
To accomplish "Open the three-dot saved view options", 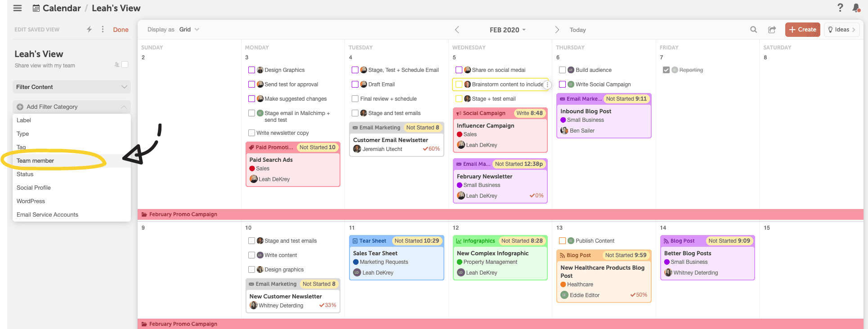I will (x=103, y=29).
